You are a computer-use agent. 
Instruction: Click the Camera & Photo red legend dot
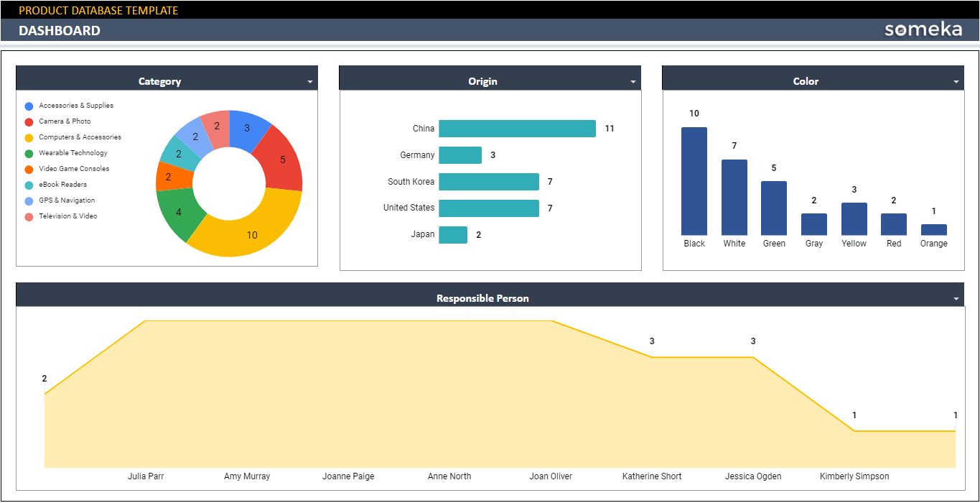[x=29, y=121]
